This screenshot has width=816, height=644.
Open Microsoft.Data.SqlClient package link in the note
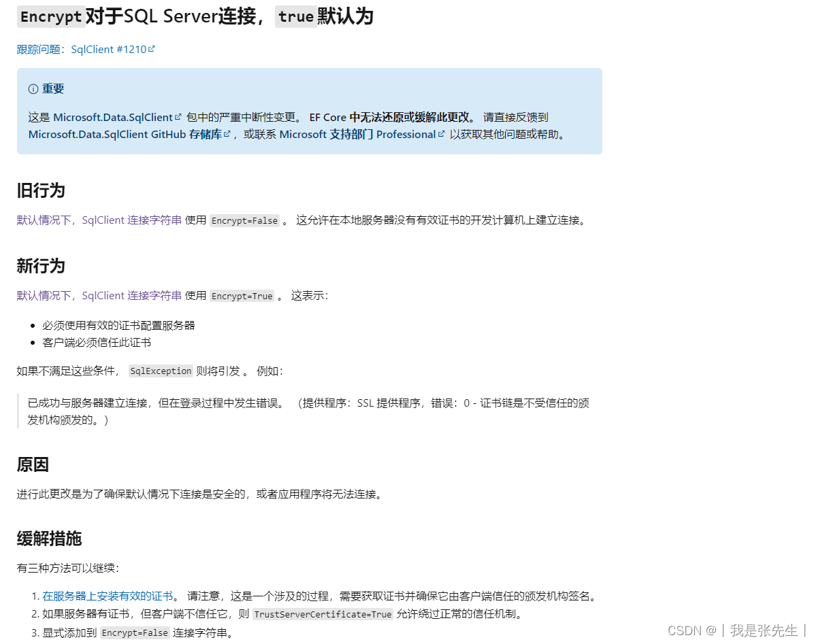pos(113,117)
